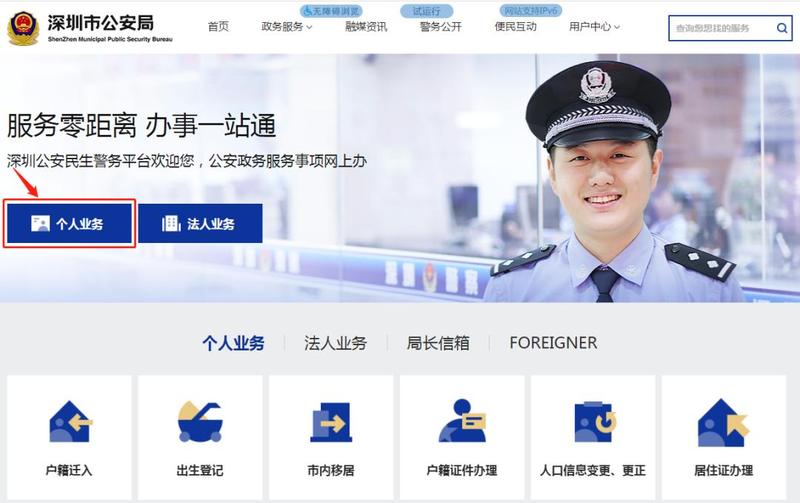The width and height of the screenshot is (800, 503).
Task: Focus the service search input field
Action: [x=722, y=28]
